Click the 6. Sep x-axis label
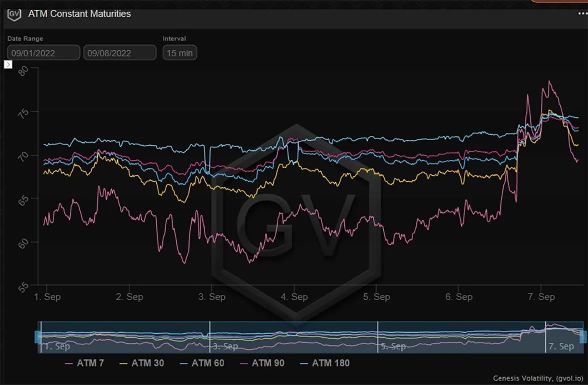588x385 pixels. coord(458,296)
